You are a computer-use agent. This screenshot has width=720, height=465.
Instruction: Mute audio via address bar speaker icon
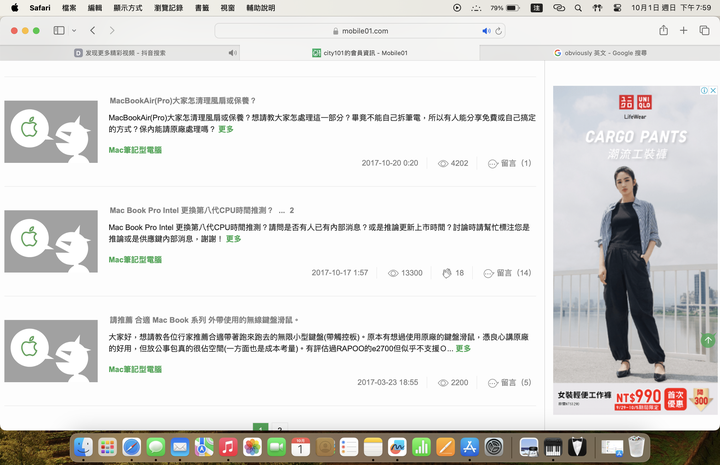486,31
